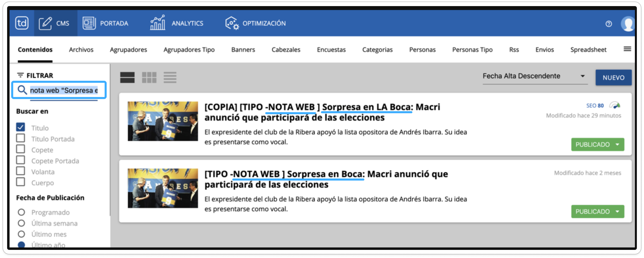644x258 pixels.
Task: Open the Optimización section
Action: [x=255, y=23]
